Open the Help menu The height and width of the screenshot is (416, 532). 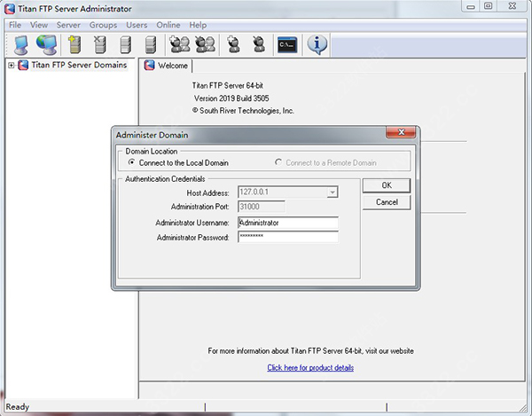point(198,25)
